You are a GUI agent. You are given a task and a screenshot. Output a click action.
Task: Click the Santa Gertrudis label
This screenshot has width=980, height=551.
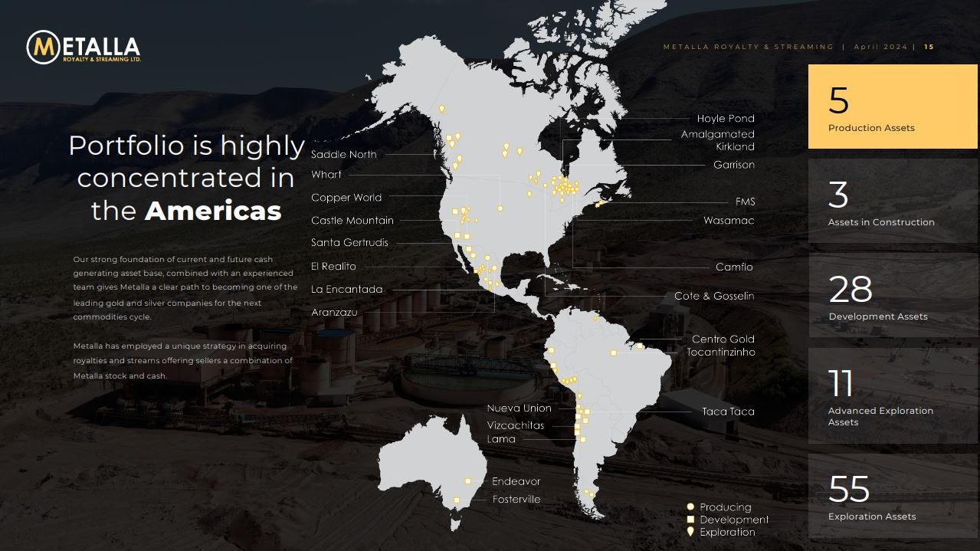349,243
